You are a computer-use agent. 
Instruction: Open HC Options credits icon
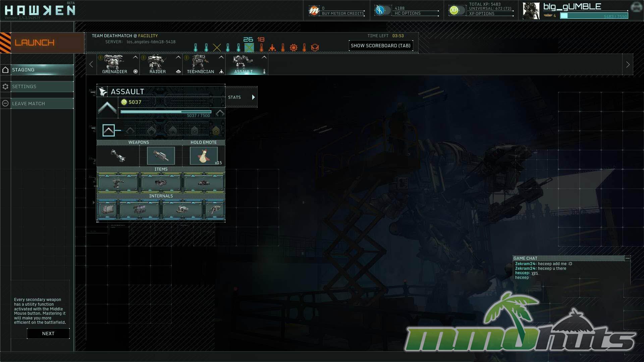coord(380,10)
